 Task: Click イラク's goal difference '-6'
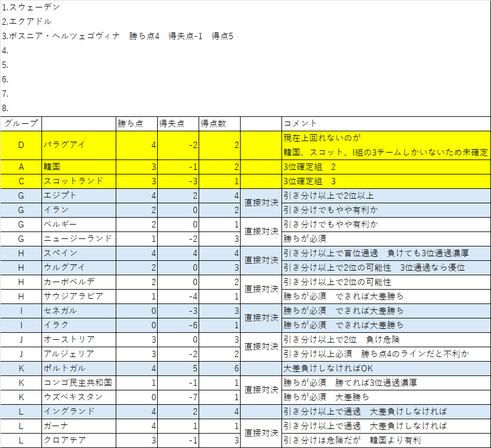[x=178, y=325]
